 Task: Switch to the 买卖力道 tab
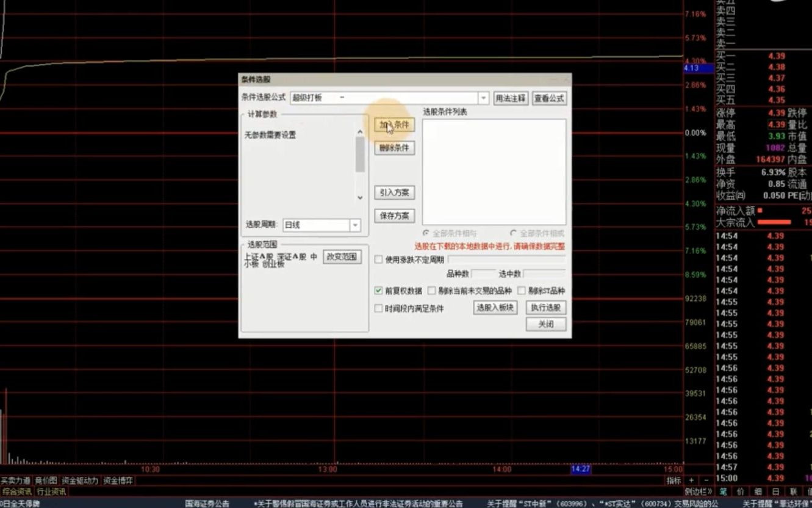[x=16, y=481]
